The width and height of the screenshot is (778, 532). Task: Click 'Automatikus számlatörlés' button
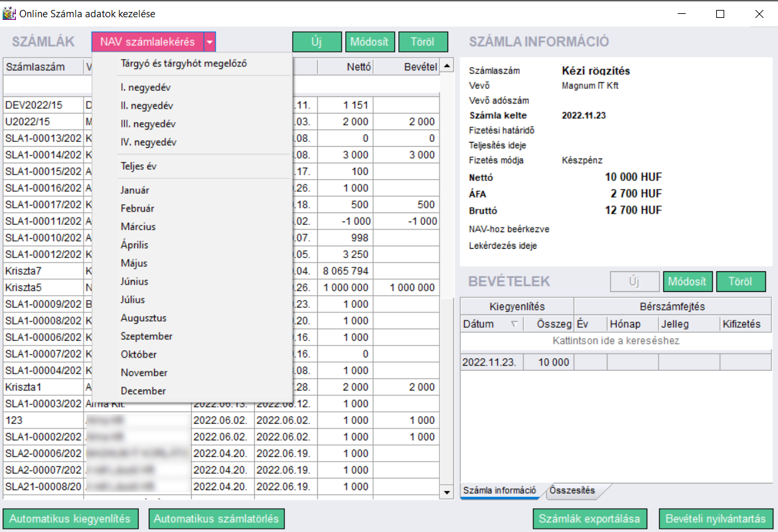click(216, 519)
